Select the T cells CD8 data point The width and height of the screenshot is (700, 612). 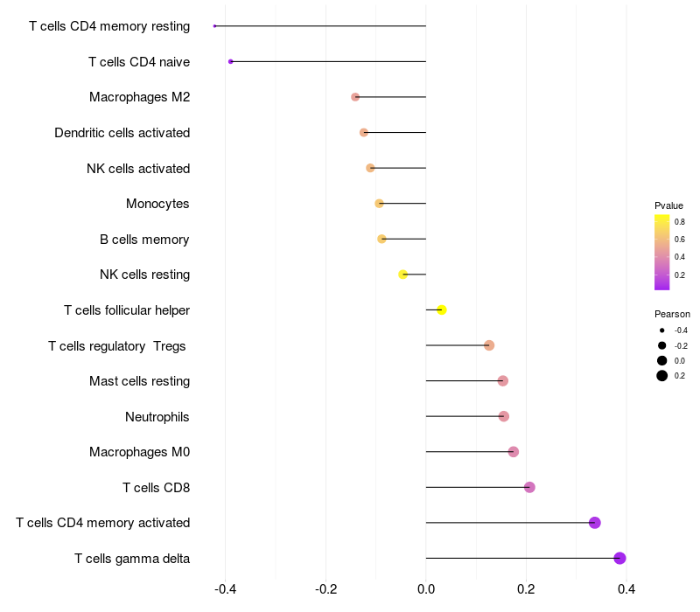coord(529,487)
